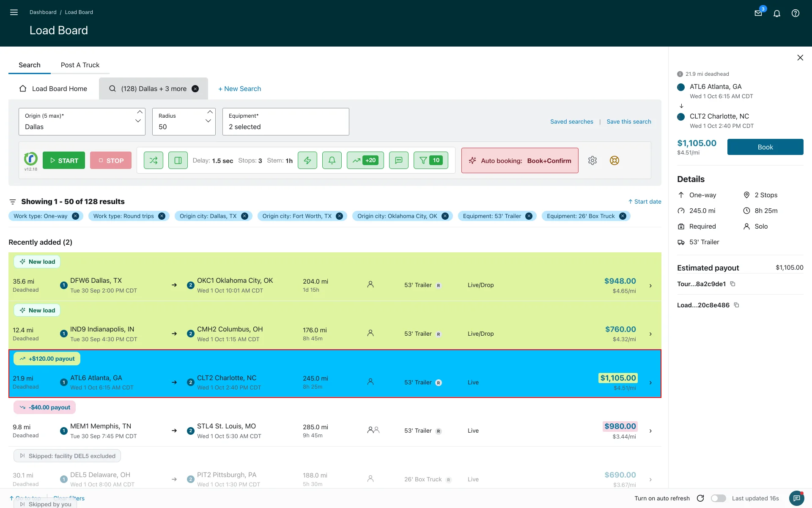Open the Radius 50 dropdown

184,122
